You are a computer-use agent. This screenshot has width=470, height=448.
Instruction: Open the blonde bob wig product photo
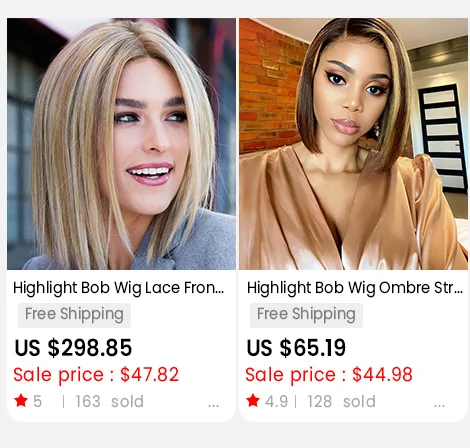pos(121,144)
